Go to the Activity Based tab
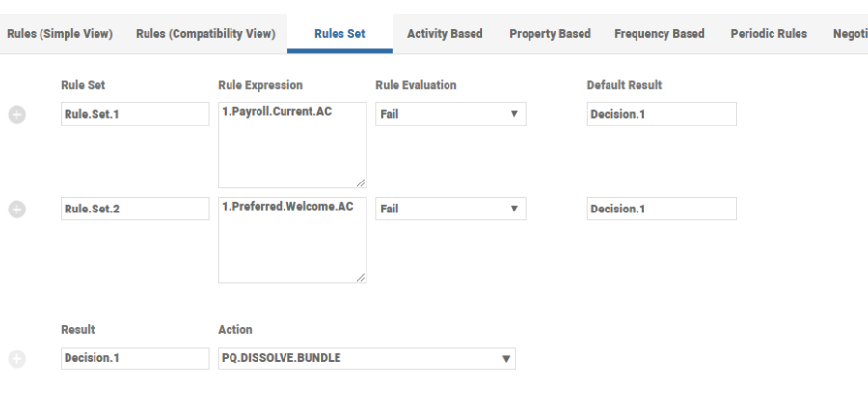The height and width of the screenshot is (393, 868). pos(445,34)
